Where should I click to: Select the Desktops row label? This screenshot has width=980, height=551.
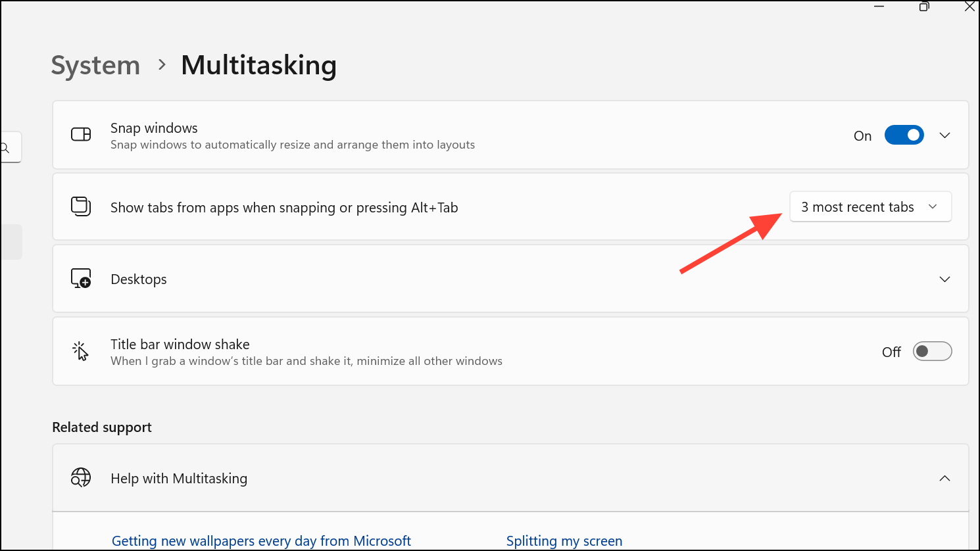[139, 279]
